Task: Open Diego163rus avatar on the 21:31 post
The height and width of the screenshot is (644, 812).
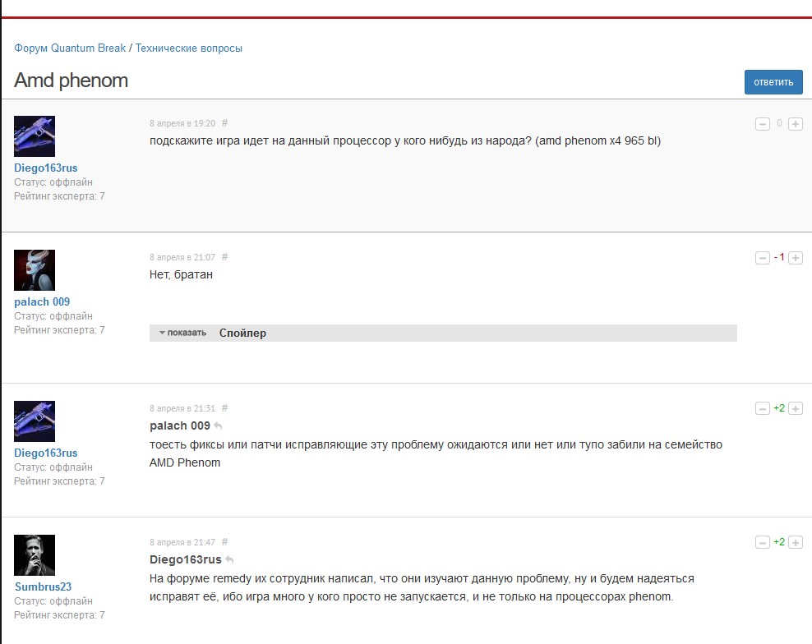Action: point(35,421)
